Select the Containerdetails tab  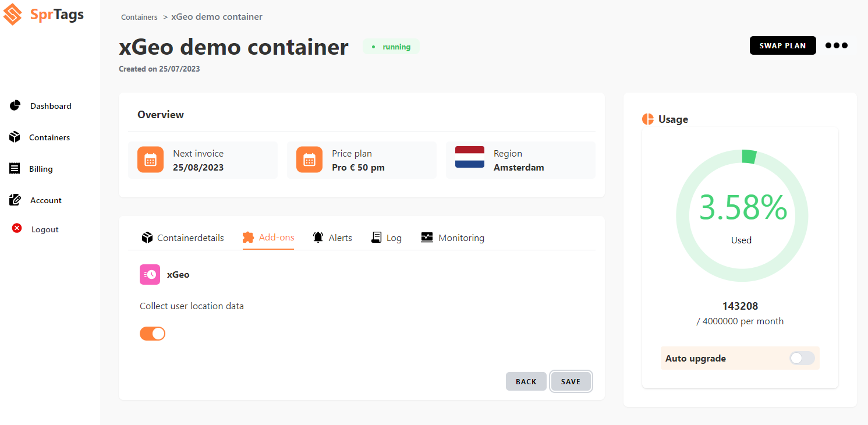[x=182, y=238]
